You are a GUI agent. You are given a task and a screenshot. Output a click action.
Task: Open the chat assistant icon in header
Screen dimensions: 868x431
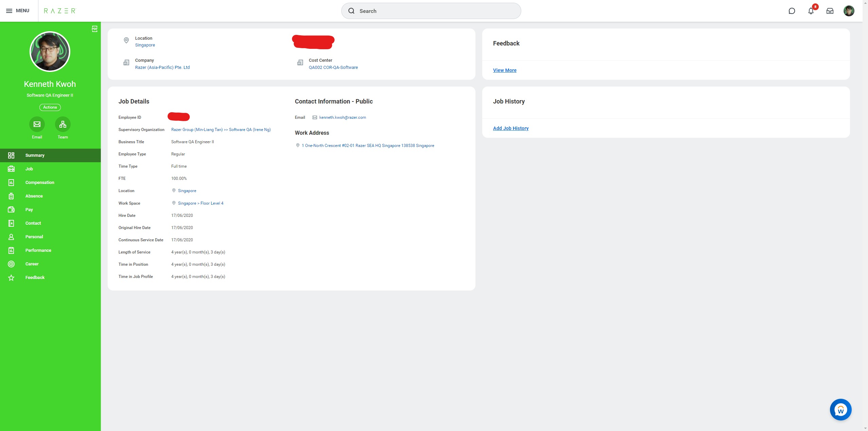pos(792,11)
